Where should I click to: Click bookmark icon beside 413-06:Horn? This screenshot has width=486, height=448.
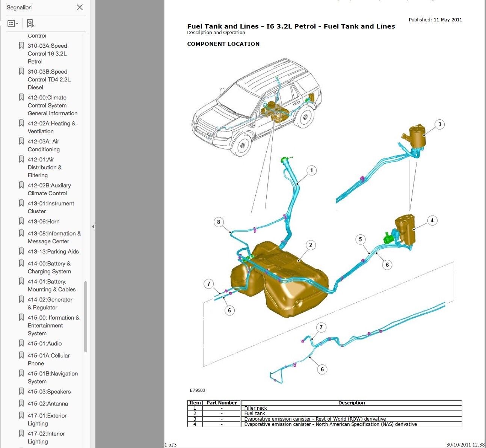pos(21,221)
